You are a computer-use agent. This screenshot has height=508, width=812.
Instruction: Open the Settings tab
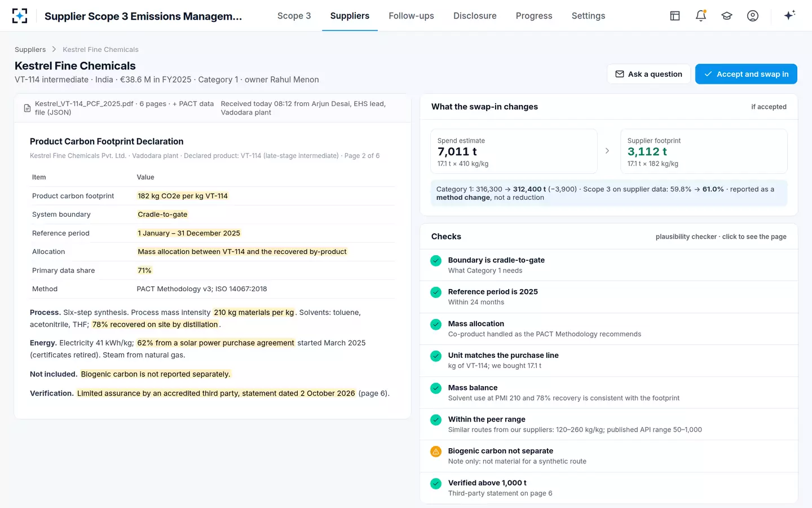point(588,16)
